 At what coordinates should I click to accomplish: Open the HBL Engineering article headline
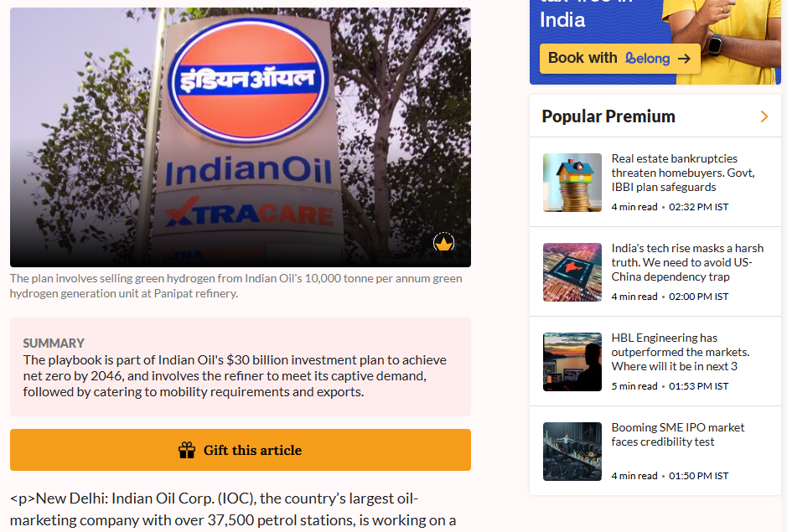(680, 352)
